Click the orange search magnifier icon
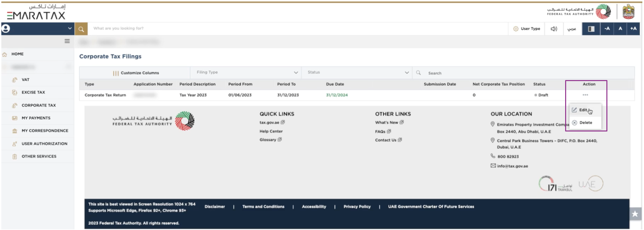The width and height of the screenshot is (644, 230). click(x=81, y=29)
